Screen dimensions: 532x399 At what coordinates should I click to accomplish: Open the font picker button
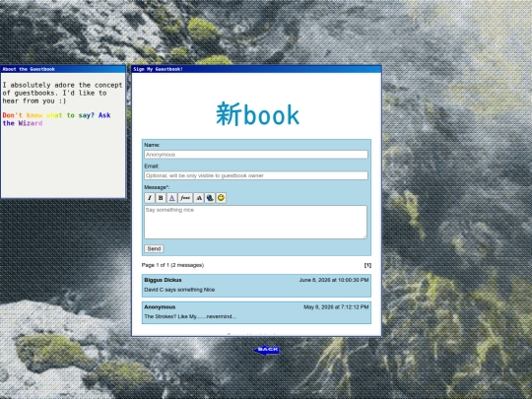(185, 198)
